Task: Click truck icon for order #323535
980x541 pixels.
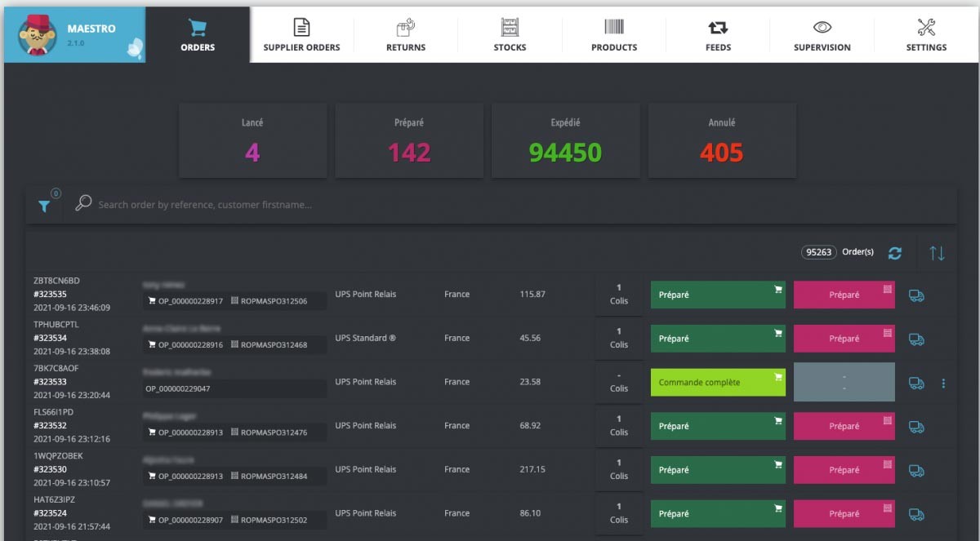Action: [x=916, y=295]
